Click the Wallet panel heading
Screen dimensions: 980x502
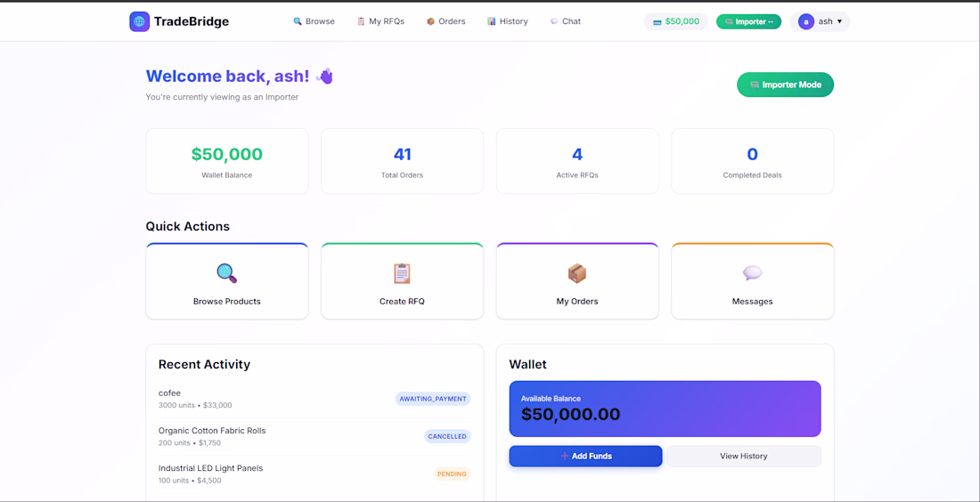[527, 365]
